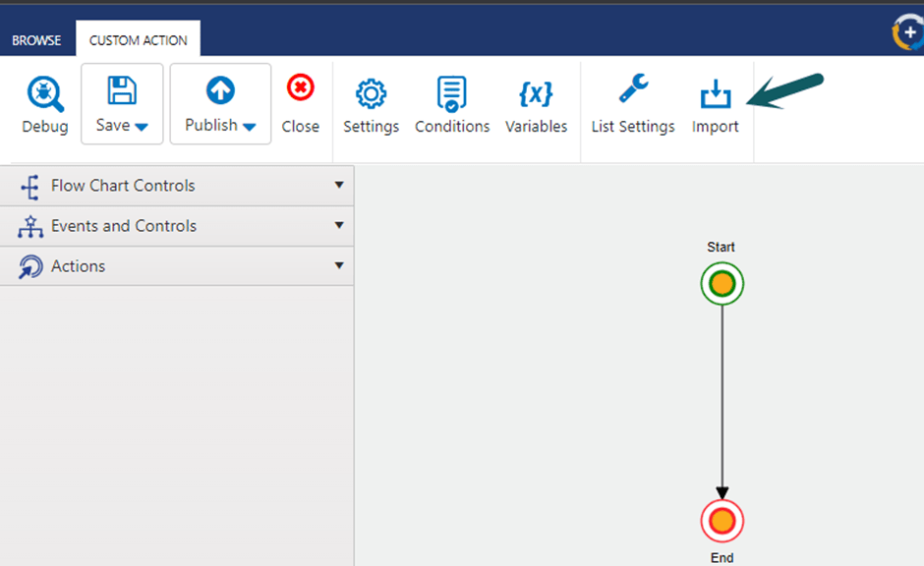The height and width of the screenshot is (566, 924).
Task: Click the Publish upload arrow icon
Action: coord(220,91)
